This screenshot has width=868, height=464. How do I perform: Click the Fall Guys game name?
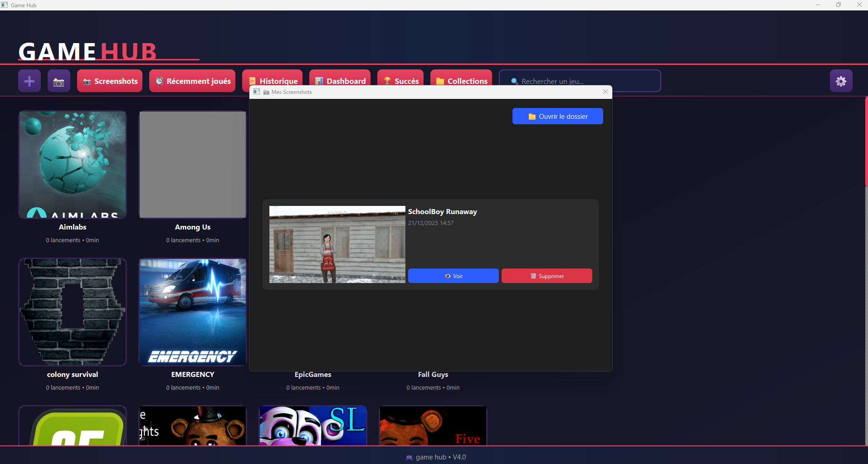click(433, 374)
